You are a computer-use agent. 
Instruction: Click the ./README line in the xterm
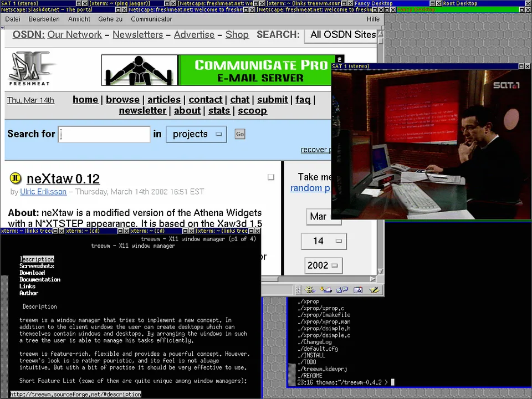310,376
